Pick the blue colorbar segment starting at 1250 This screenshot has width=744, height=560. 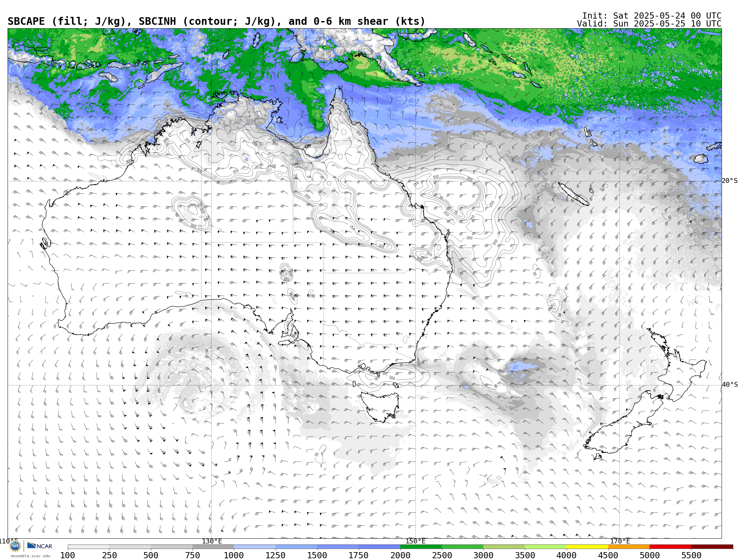click(296, 547)
